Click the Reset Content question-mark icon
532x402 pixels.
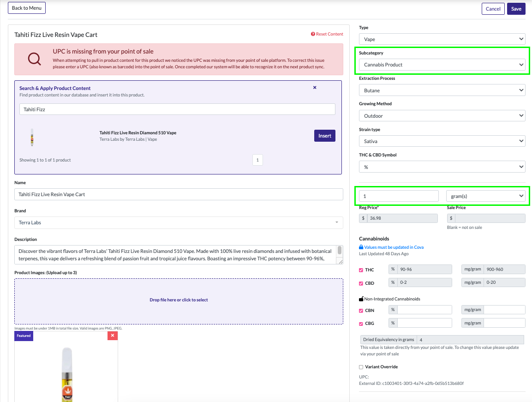[313, 34]
